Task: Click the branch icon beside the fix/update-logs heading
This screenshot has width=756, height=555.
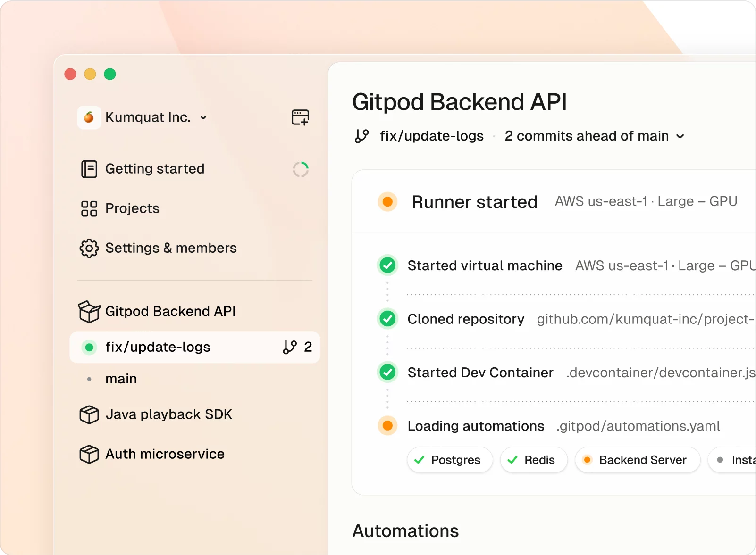Action: (x=361, y=136)
